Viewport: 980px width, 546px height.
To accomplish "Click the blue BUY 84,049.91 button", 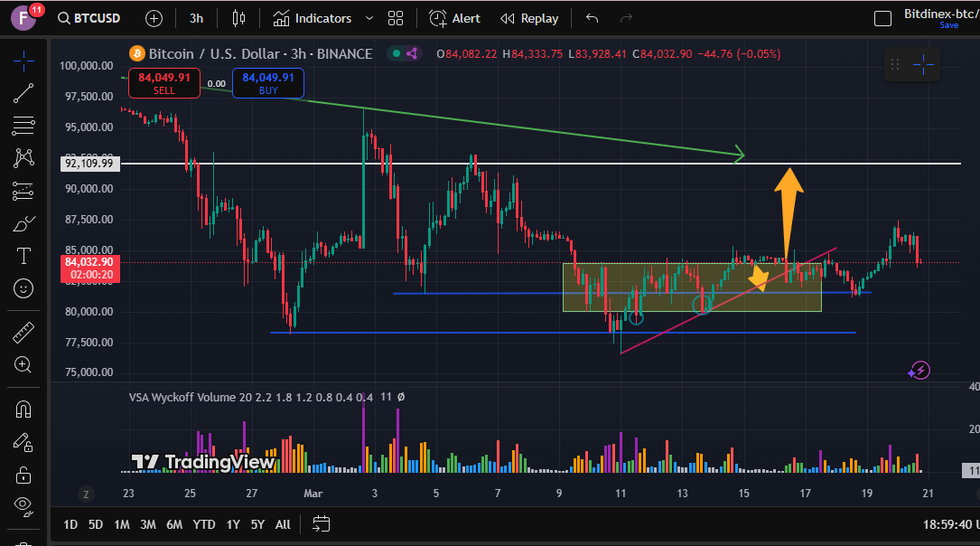I will [268, 83].
